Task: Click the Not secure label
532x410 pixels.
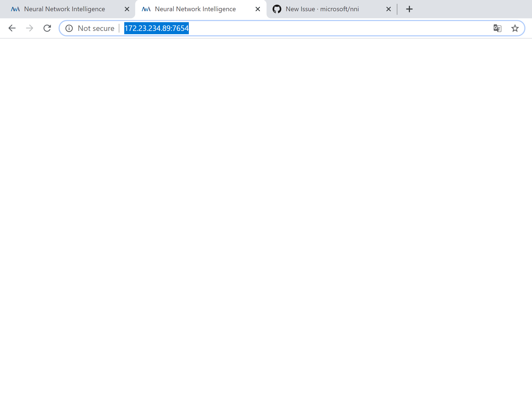Action: [96, 28]
